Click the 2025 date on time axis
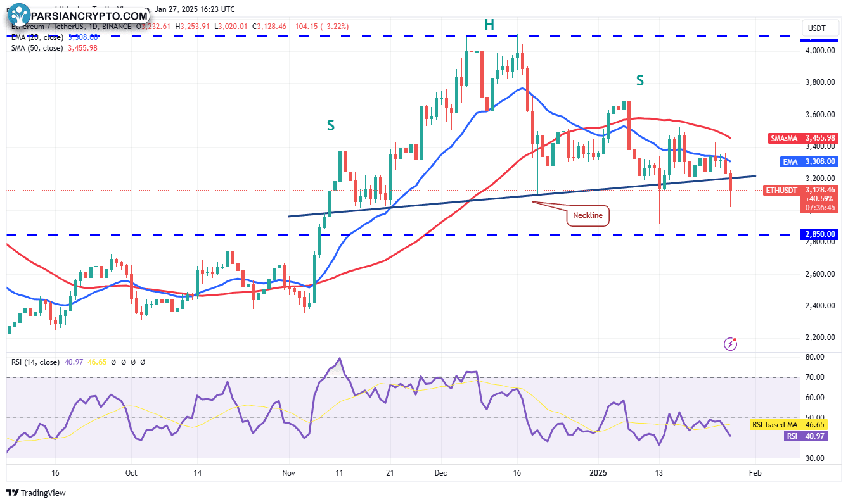 (x=599, y=472)
